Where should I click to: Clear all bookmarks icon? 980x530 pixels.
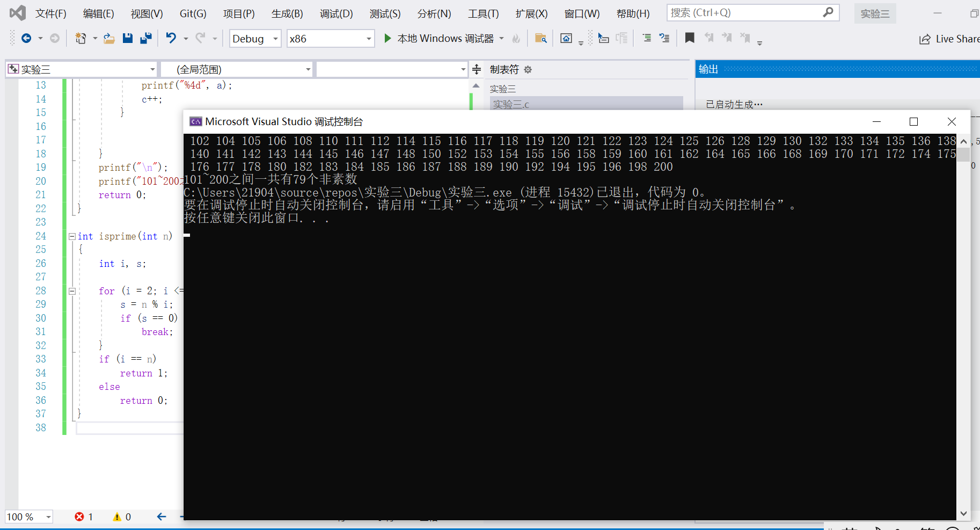(745, 38)
